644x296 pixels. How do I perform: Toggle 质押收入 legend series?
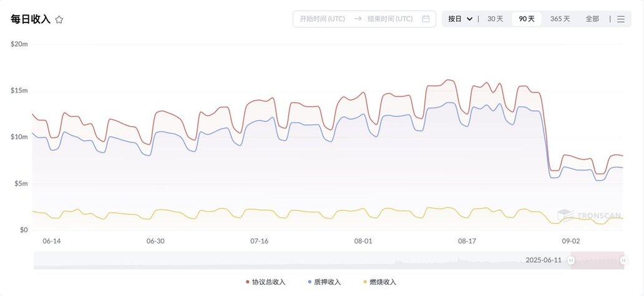[324, 282]
